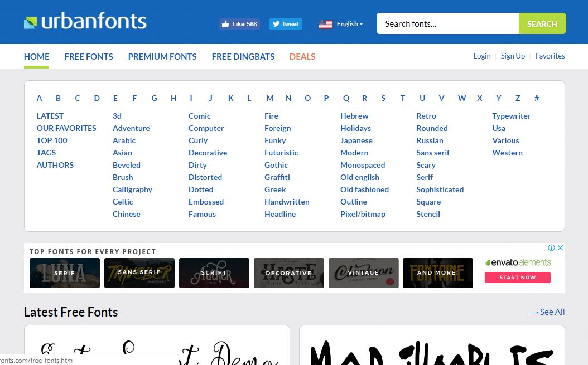Browse the Handwritten font category
Image resolution: width=588 pixels, height=365 pixels.
click(x=287, y=202)
